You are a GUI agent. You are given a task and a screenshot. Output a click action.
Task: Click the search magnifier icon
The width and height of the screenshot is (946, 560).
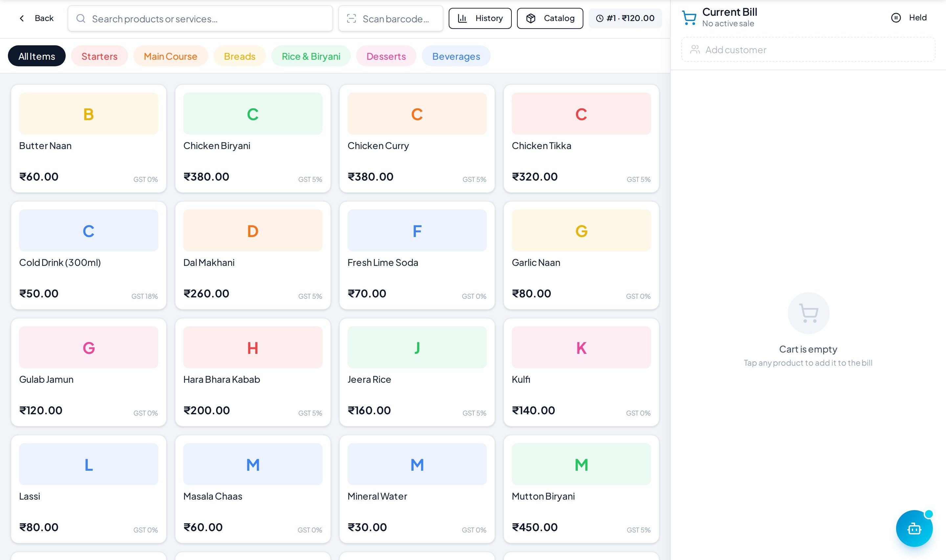coord(81,18)
